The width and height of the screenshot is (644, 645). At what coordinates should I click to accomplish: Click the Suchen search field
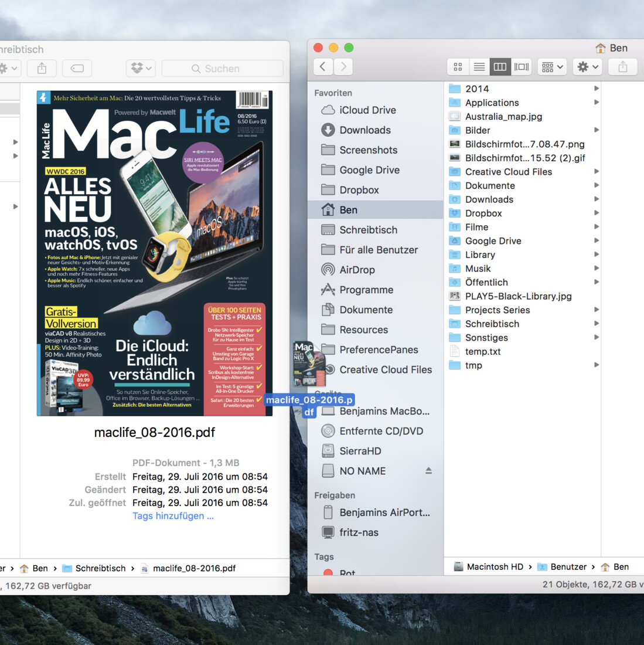(222, 69)
